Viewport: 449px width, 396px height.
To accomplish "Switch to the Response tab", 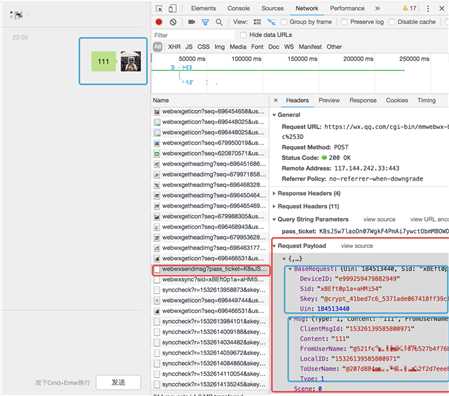I will [363, 100].
